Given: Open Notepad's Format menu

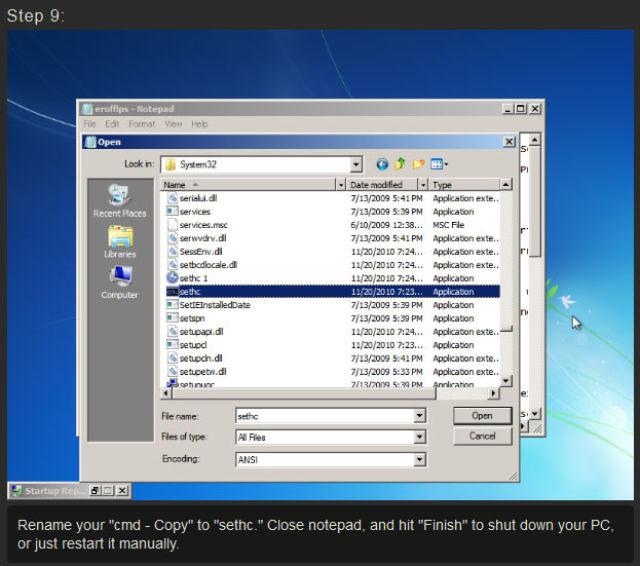Looking at the screenshot, I should tap(142, 124).
